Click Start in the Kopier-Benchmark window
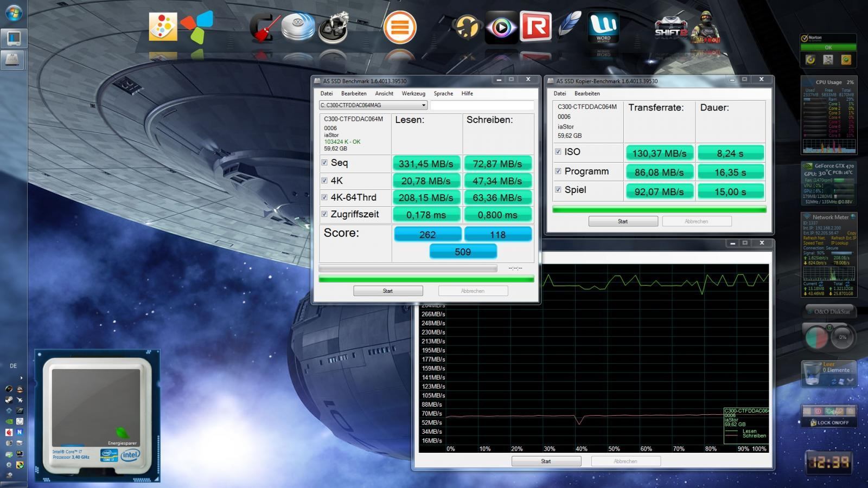868x488 pixels. (623, 221)
